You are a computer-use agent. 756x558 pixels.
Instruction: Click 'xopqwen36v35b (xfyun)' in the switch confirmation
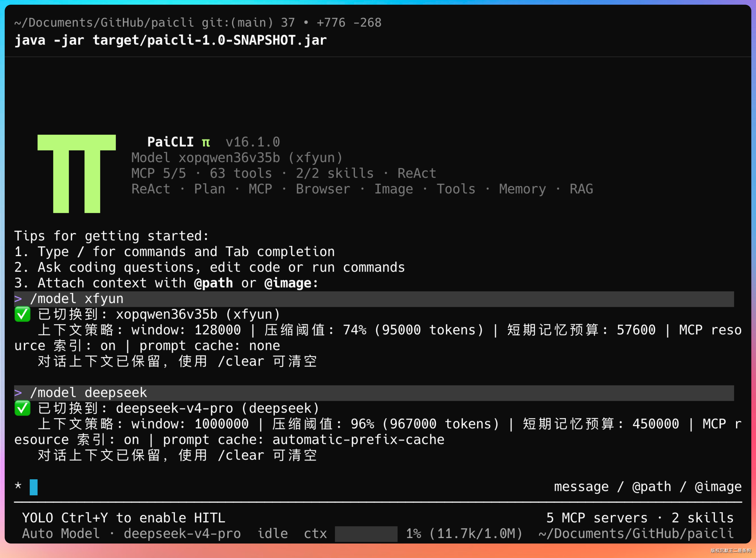click(x=198, y=314)
